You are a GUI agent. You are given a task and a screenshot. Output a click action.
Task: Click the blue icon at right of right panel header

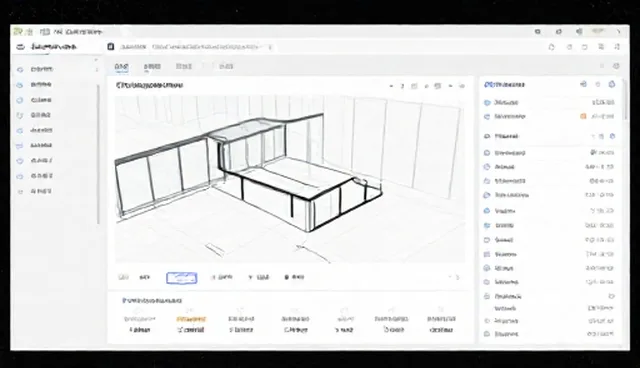[x=611, y=84]
